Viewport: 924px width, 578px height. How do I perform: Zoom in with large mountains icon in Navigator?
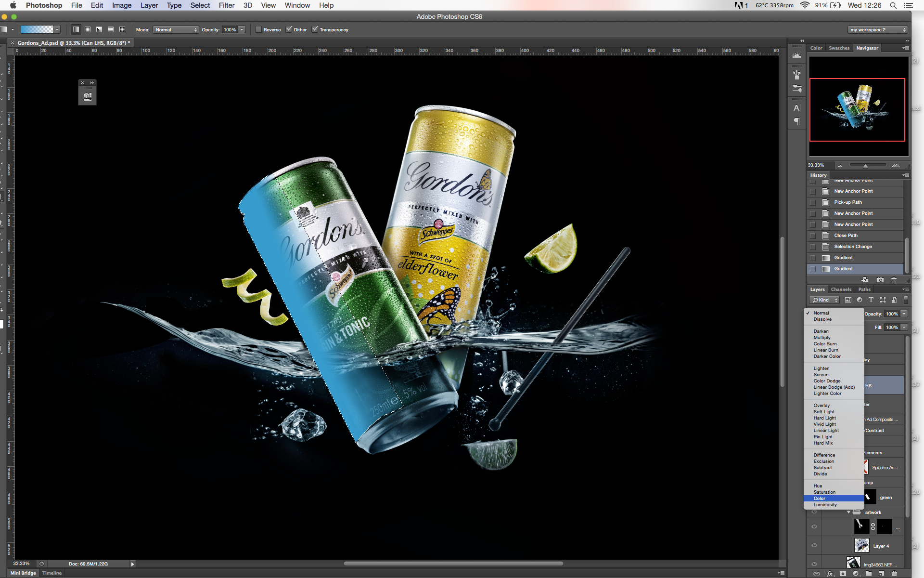(896, 166)
